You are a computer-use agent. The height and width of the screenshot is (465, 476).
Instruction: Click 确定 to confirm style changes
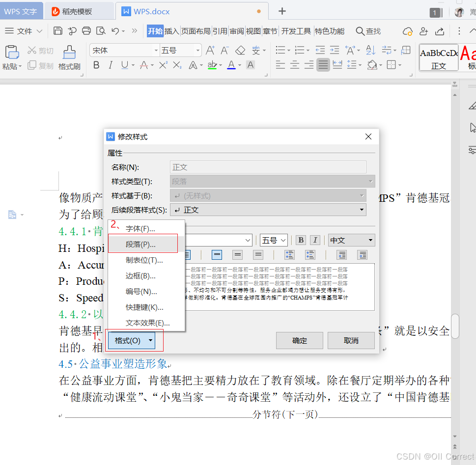coord(299,341)
